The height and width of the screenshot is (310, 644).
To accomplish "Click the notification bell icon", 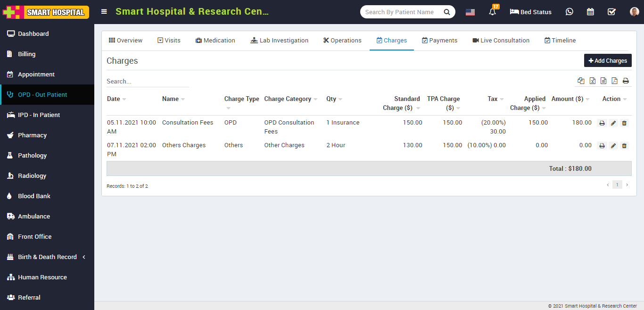I will click(493, 12).
